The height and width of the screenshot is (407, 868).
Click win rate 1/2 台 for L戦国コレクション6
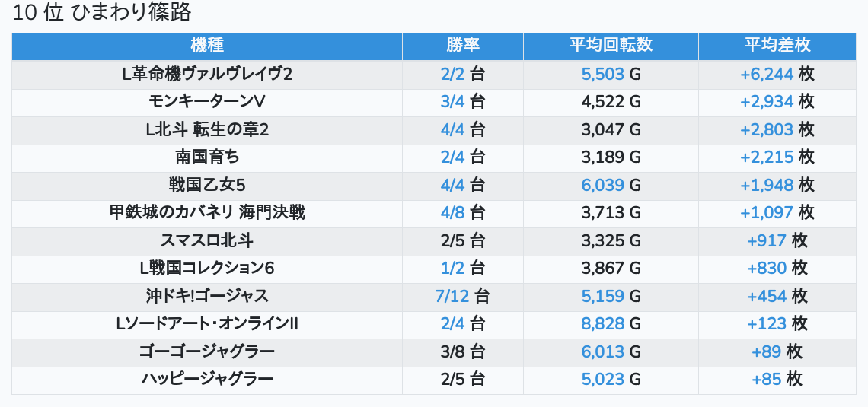pyautogui.click(x=463, y=269)
